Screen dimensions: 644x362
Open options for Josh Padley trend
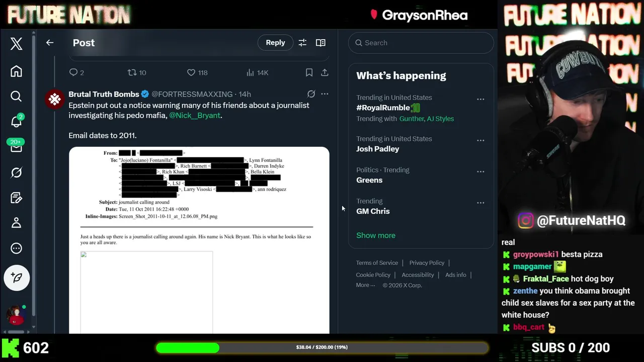click(x=480, y=140)
